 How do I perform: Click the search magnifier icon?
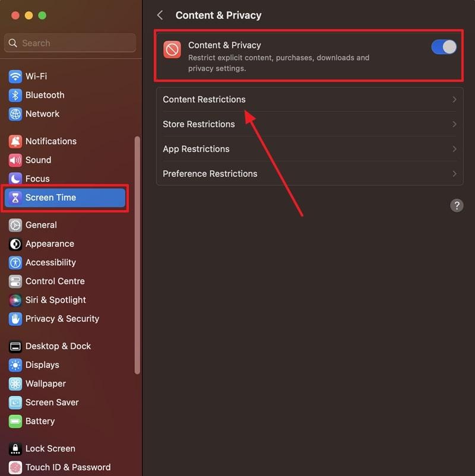pos(12,43)
